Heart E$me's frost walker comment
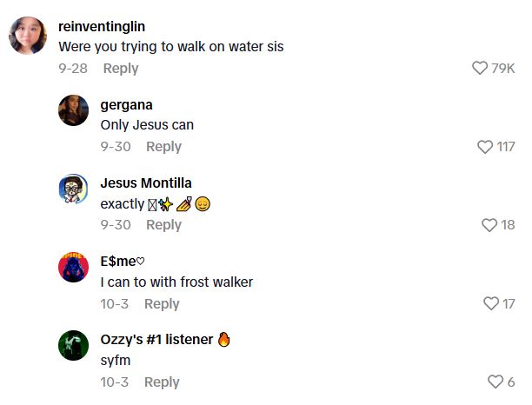 click(x=491, y=303)
